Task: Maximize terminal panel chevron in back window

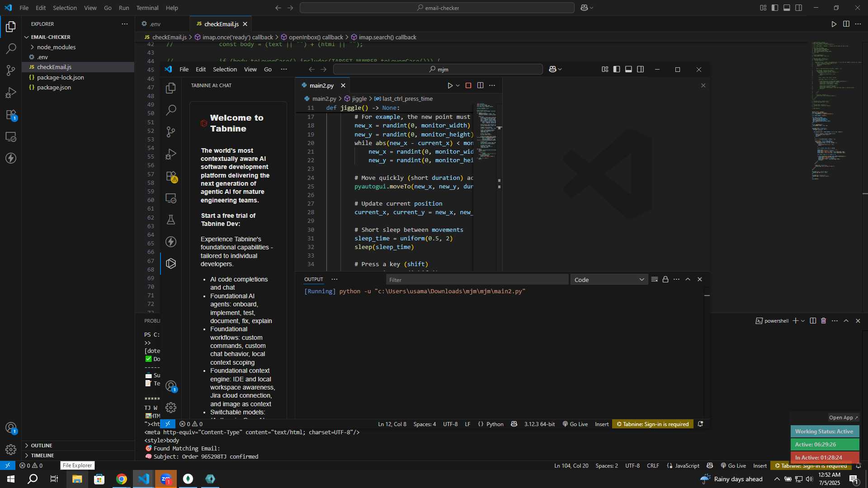Action: [x=846, y=321]
